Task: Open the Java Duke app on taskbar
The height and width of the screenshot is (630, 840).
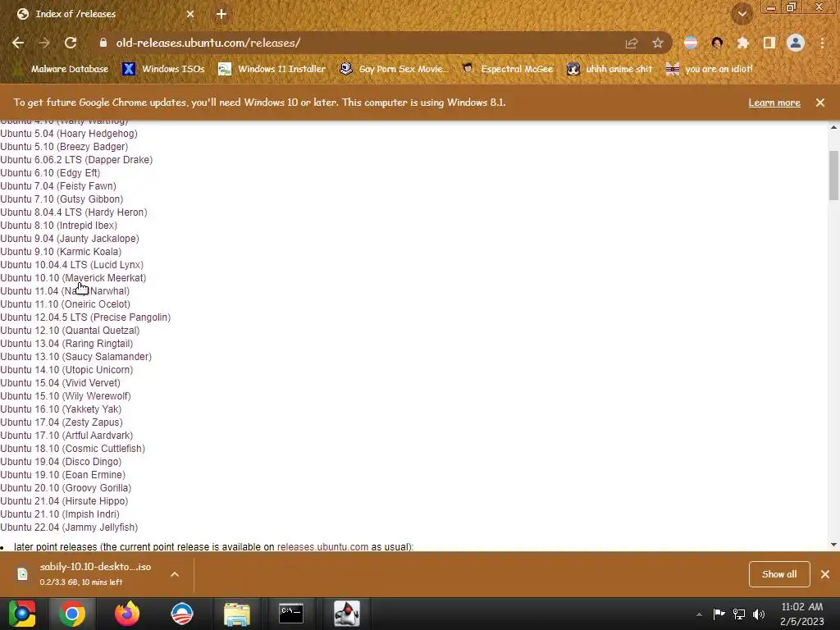Action: coord(347,614)
